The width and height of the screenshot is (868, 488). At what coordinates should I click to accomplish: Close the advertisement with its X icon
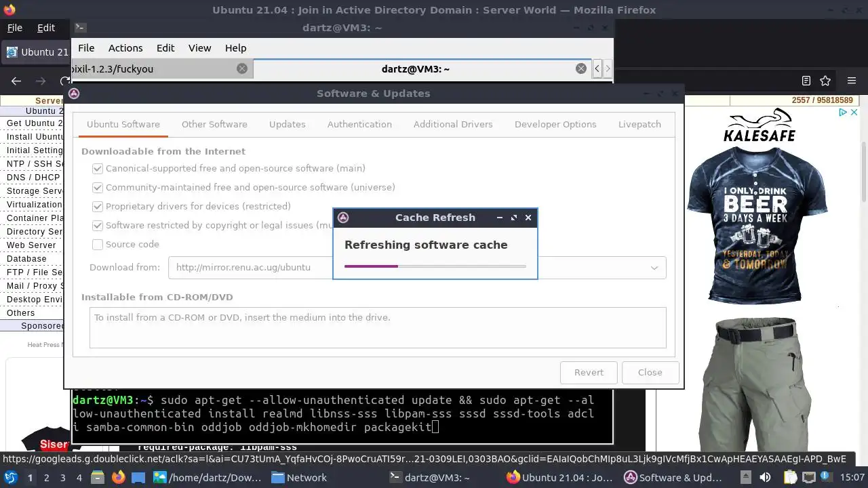click(x=854, y=113)
